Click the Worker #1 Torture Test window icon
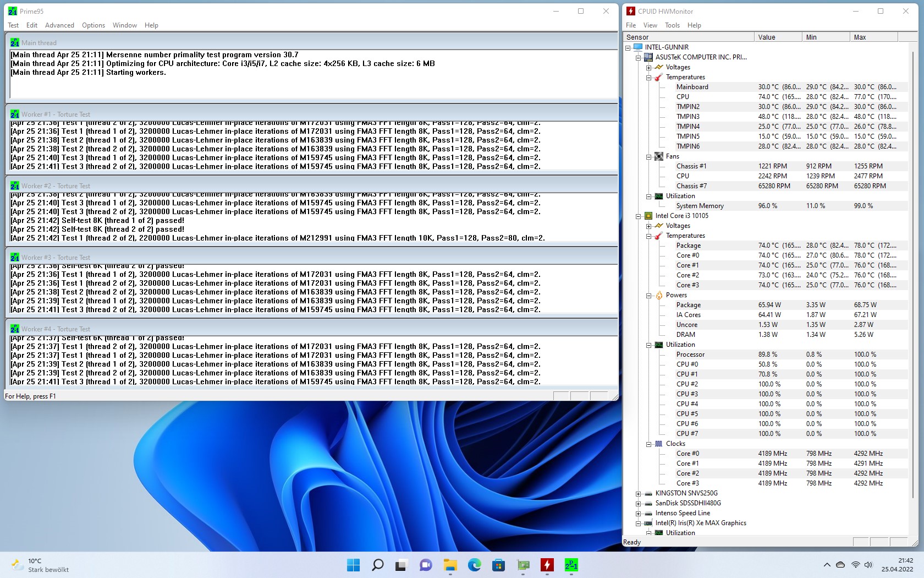924x578 pixels. pyautogui.click(x=15, y=114)
